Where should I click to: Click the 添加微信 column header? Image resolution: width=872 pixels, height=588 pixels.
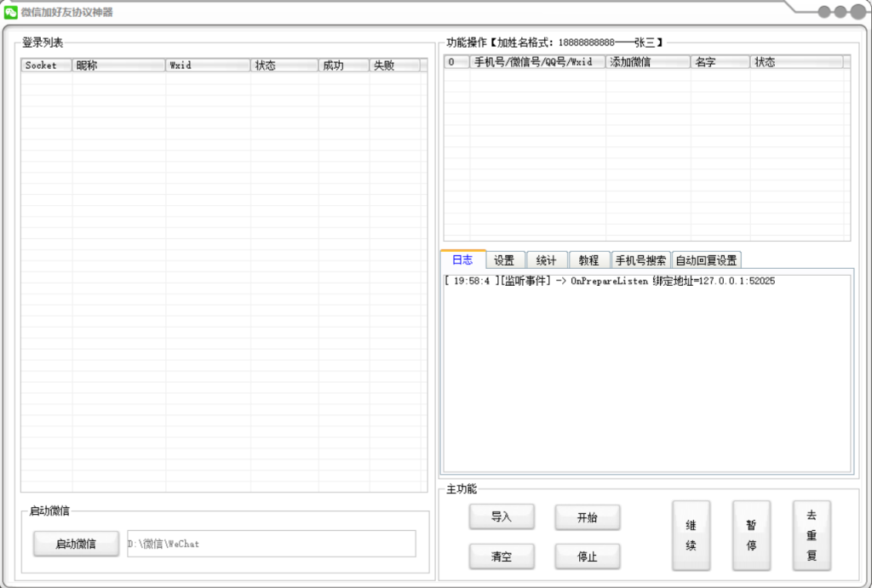click(x=647, y=62)
